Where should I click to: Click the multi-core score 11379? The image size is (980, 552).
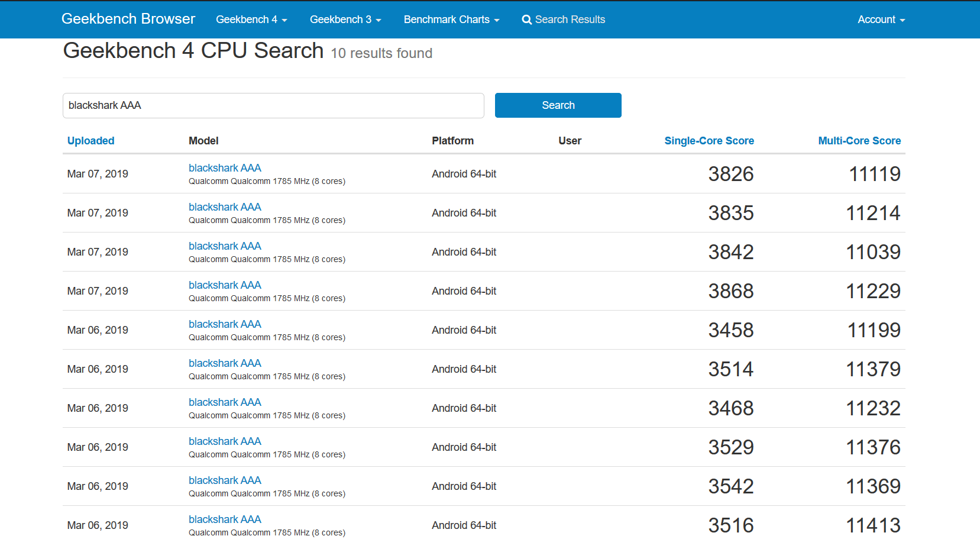(873, 369)
